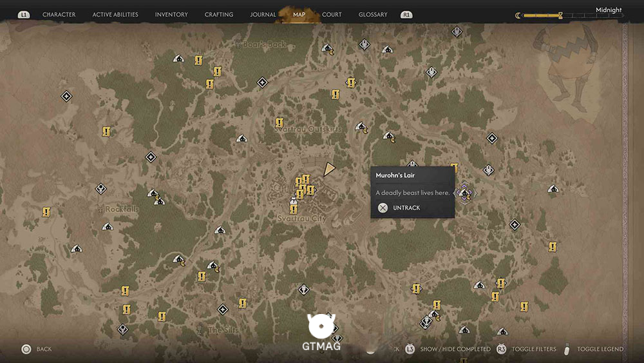Click the Back button
This screenshot has height=363, width=644.
(44, 349)
